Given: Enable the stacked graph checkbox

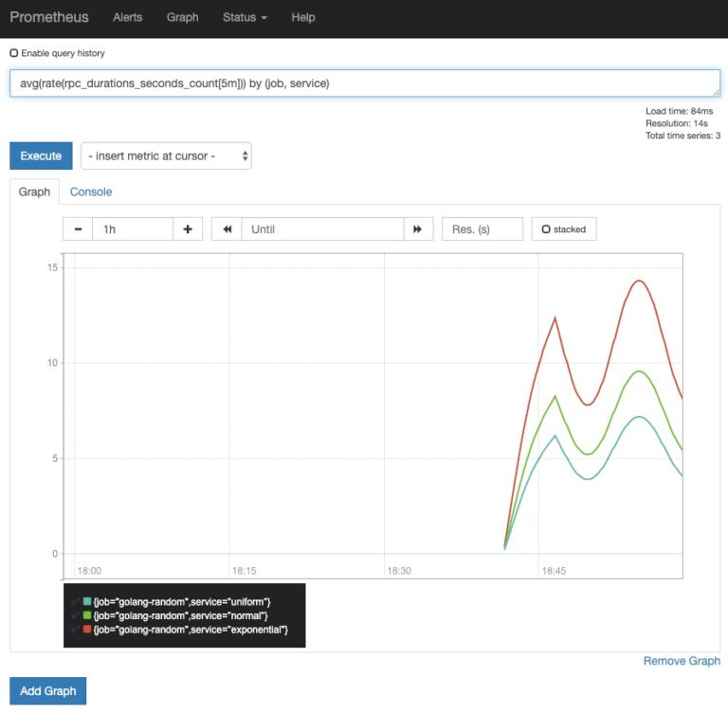Looking at the screenshot, I should 546,229.
